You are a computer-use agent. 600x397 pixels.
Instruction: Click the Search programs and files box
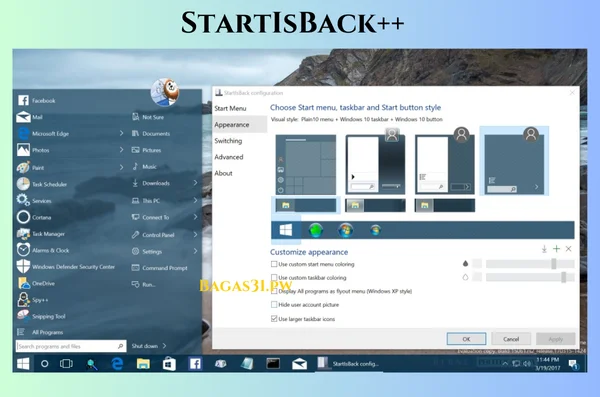point(71,346)
